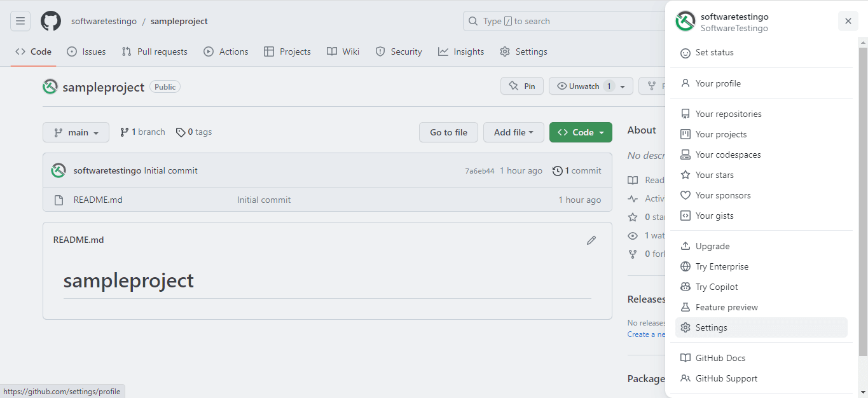Click the Initial commit message in commit header
Image resolution: width=868 pixels, height=398 pixels.
(171, 170)
